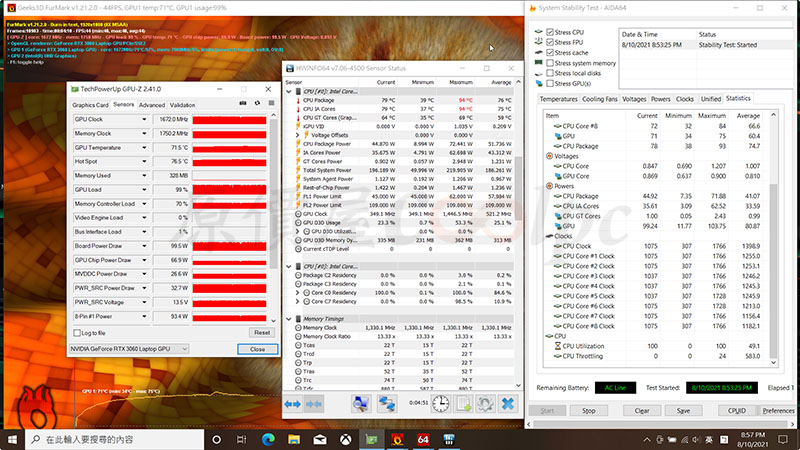The width and height of the screenshot is (800, 450).
Task: Open Task View on taskbar
Action: (x=241, y=439)
